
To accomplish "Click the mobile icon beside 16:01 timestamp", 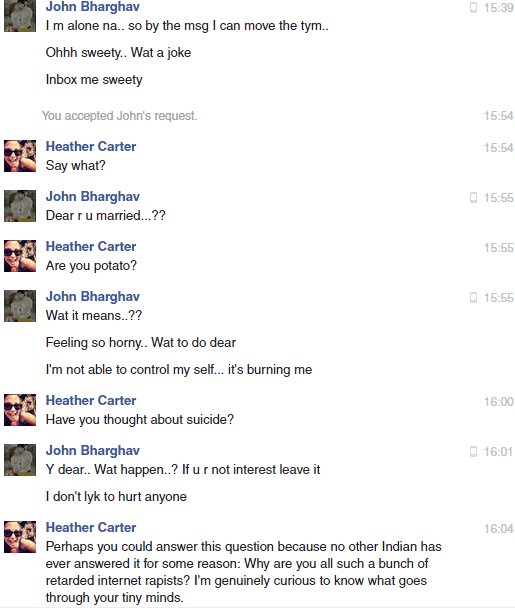I will click(473, 451).
